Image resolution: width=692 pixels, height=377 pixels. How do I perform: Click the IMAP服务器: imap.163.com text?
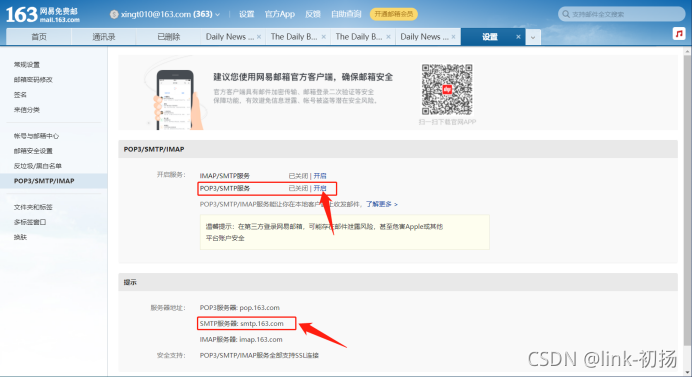point(241,339)
